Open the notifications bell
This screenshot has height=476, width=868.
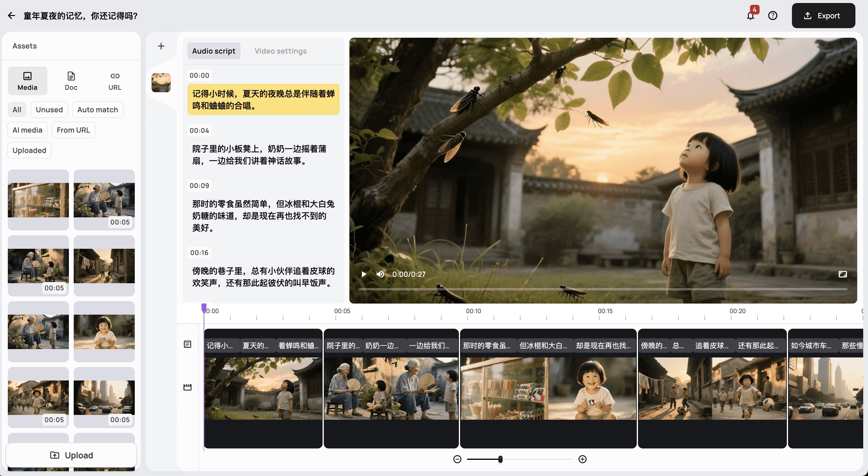point(750,16)
